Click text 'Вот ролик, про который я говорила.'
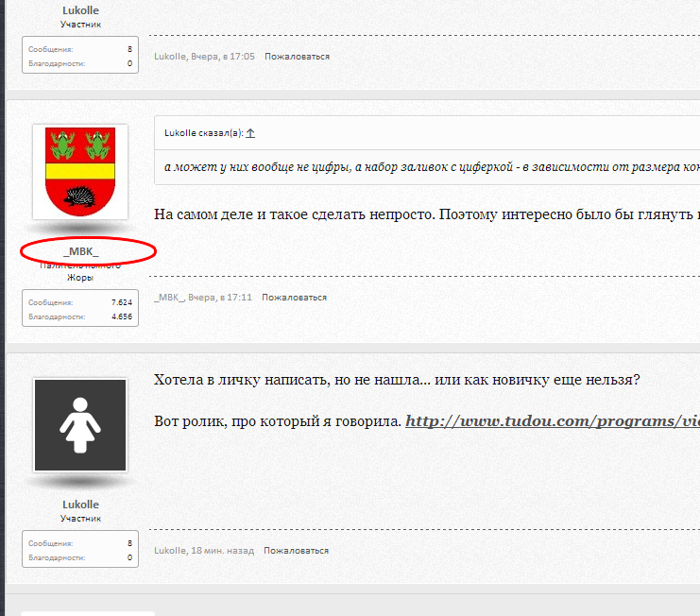 pyautogui.click(x=278, y=421)
